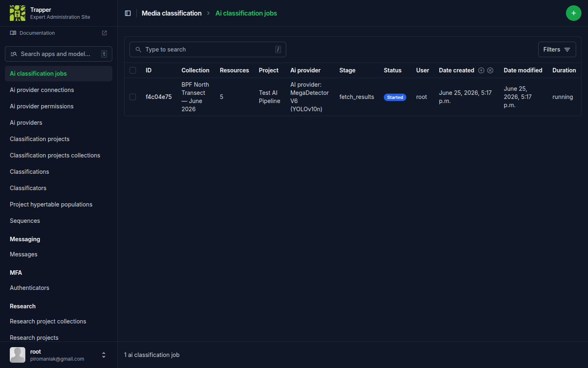Click the Filters funnel icon

(x=567, y=49)
